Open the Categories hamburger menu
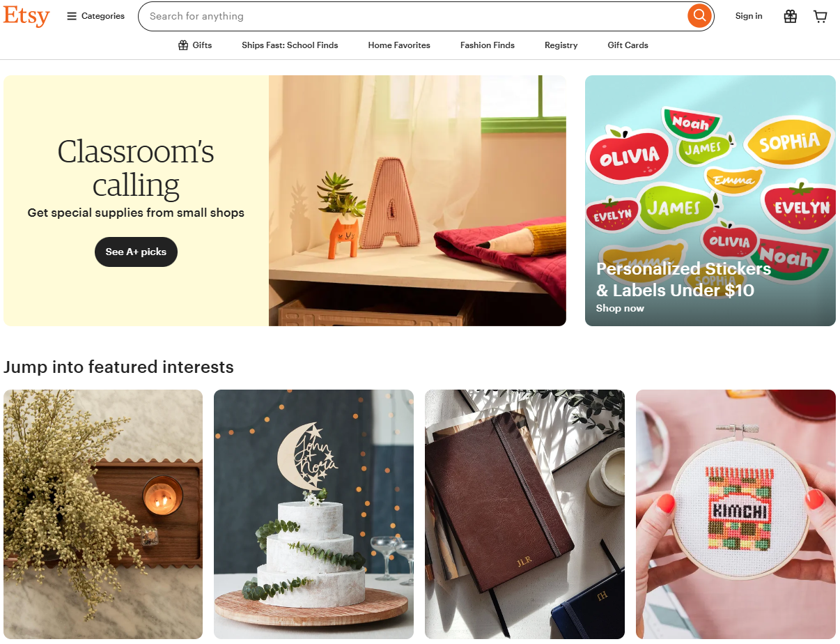This screenshot has width=840, height=644. tap(95, 16)
